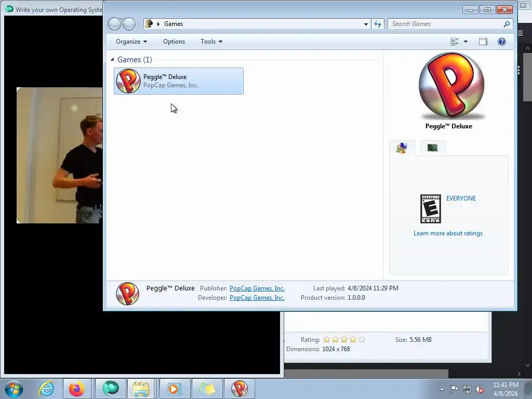Click the arrow before Games in address bar

coord(158,24)
